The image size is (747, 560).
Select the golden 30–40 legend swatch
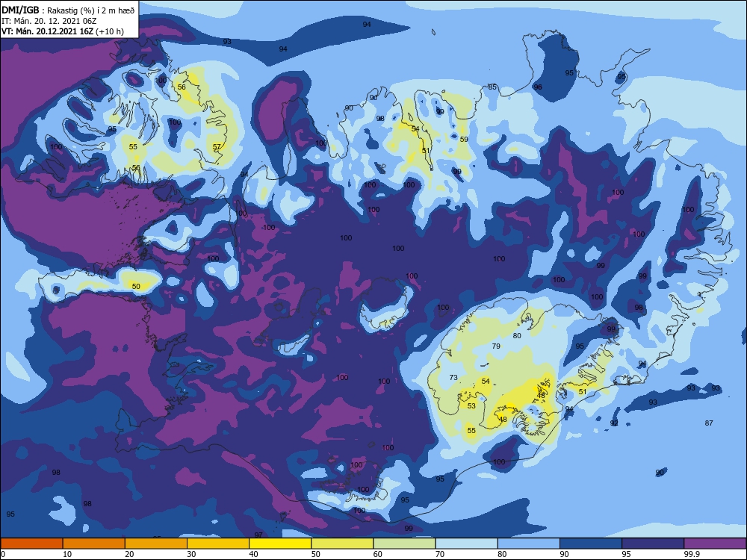click(218, 544)
